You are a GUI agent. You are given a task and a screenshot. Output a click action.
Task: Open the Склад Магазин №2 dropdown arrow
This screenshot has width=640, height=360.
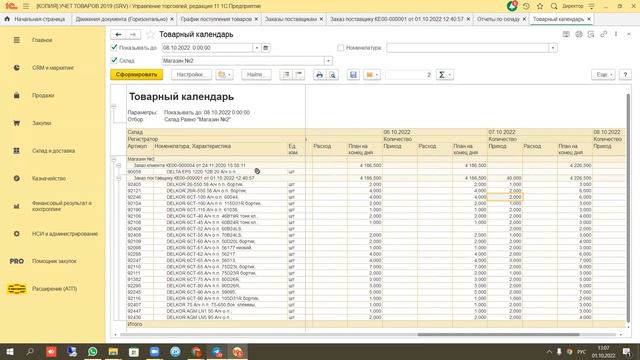(328, 61)
